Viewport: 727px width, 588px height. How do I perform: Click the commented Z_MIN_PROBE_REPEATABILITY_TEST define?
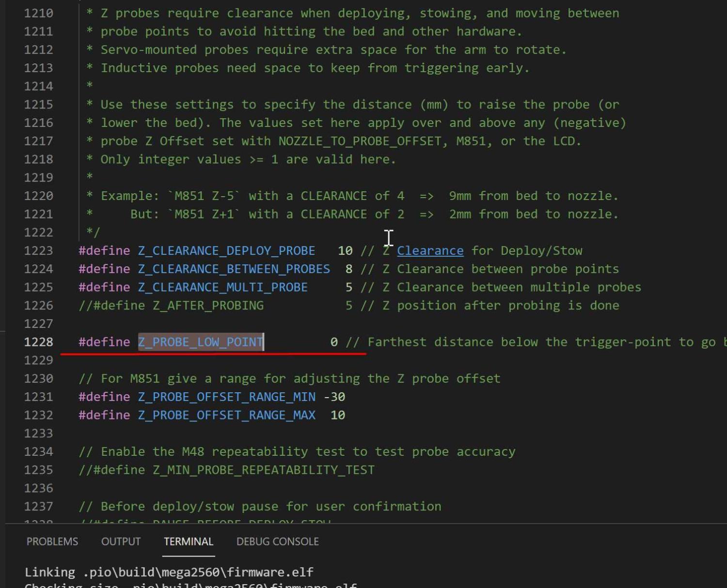(x=226, y=470)
